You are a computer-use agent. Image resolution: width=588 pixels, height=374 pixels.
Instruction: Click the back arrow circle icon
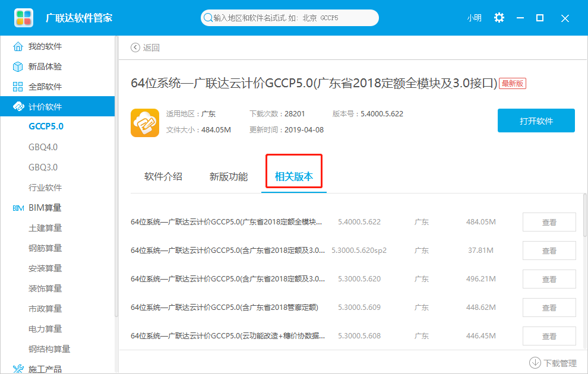pyautogui.click(x=135, y=47)
